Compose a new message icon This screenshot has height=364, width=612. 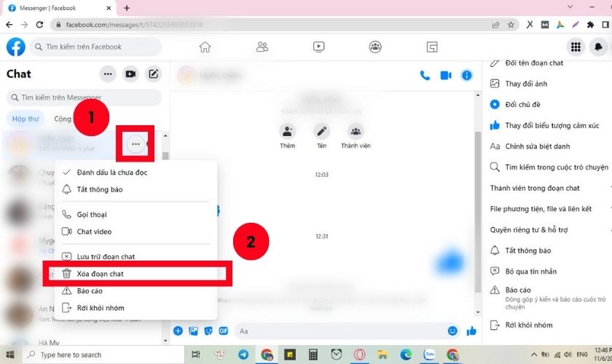153,74
